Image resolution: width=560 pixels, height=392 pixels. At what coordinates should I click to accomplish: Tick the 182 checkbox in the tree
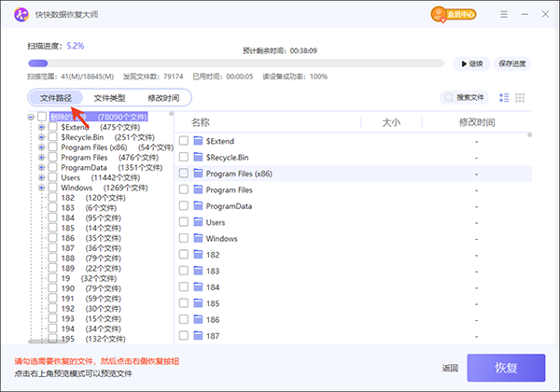pyautogui.click(x=52, y=198)
